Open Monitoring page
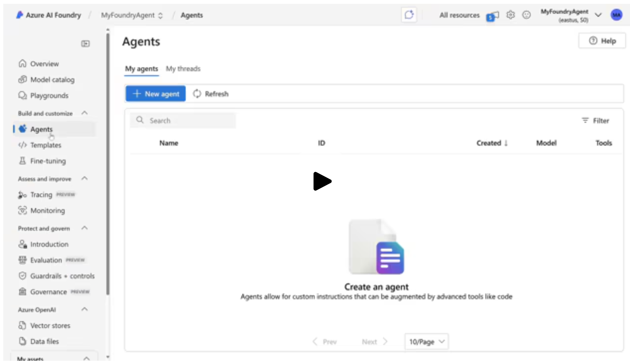 [x=48, y=211]
